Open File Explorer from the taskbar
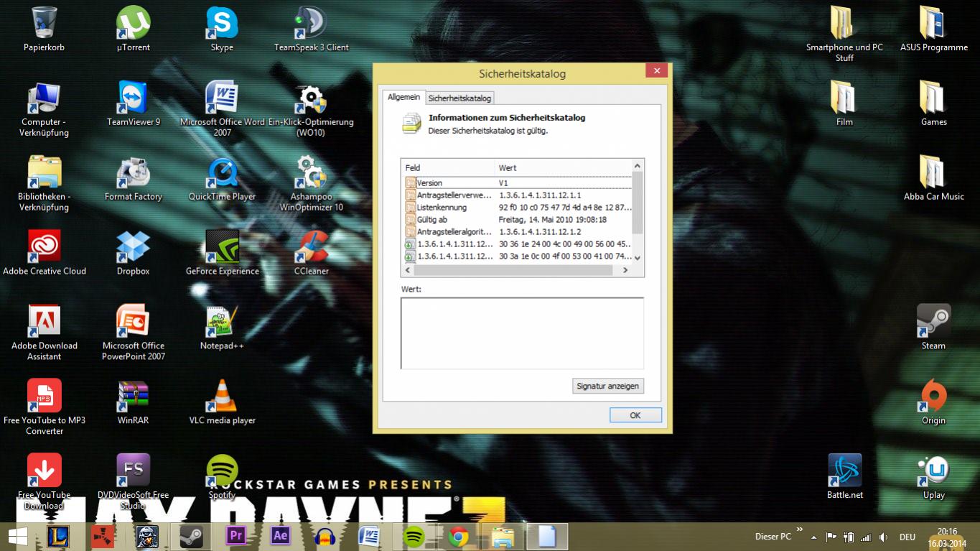 tap(503, 537)
